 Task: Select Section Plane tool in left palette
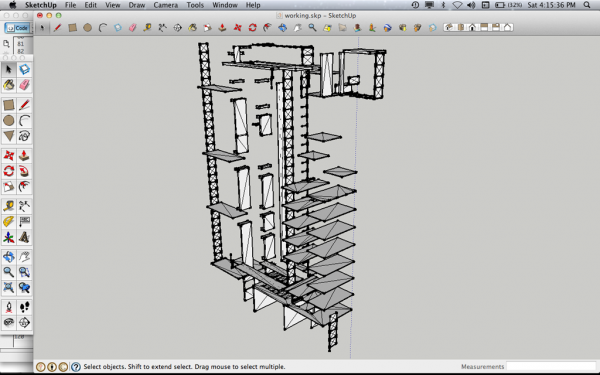point(24,323)
